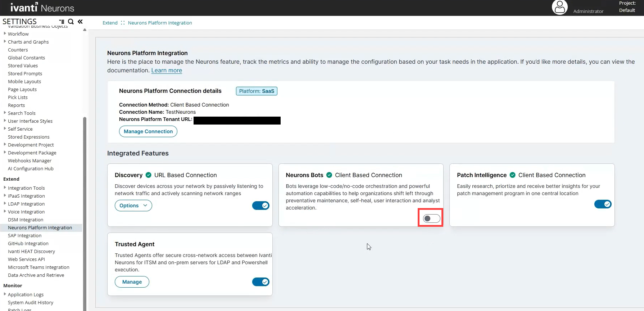This screenshot has height=311, width=644.
Task: Switch off the Trusted Agent toggle
Action: click(260, 282)
